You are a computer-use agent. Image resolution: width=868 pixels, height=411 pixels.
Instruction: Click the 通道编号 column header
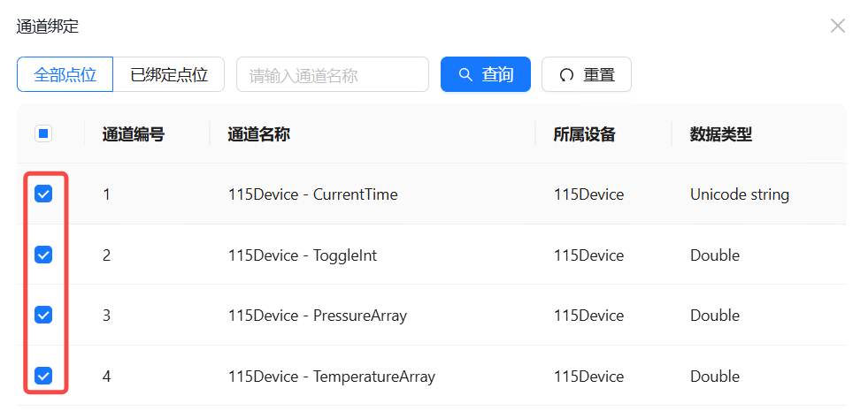click(134, 134)
